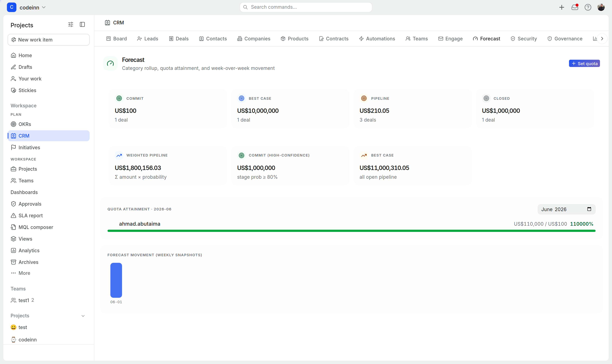612x364 pixels.
Task: Open the help question mark icon
Action: pos(588,7)
